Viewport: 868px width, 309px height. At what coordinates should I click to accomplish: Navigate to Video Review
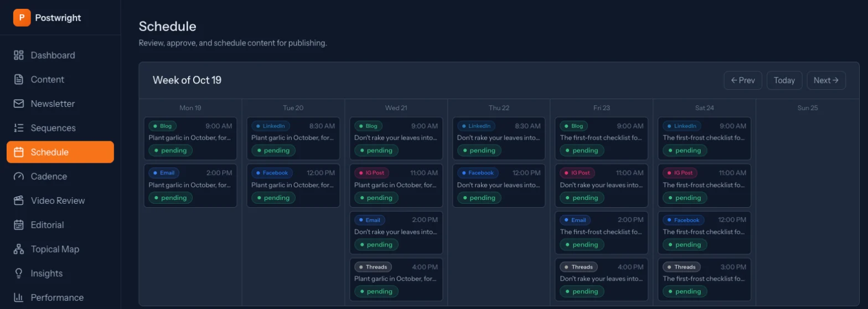[x=60, y=200]
